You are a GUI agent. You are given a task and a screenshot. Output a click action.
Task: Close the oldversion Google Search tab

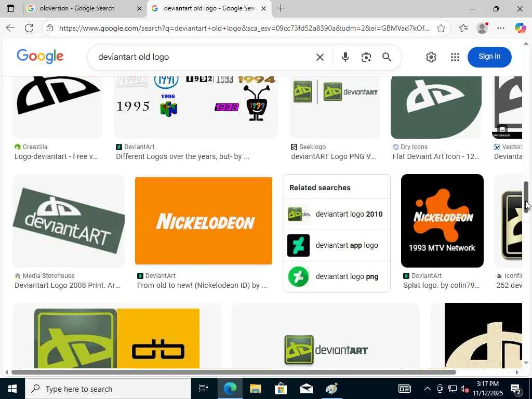[139, 8]
